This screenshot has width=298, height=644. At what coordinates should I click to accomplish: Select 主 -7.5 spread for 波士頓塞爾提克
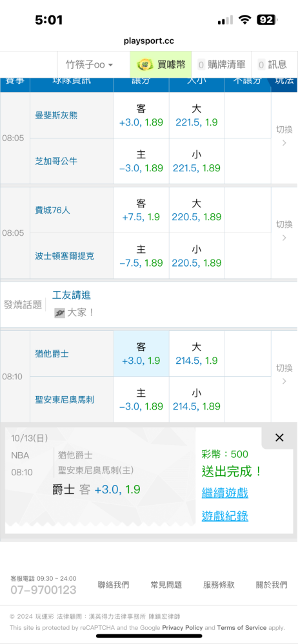click(141, 256)
